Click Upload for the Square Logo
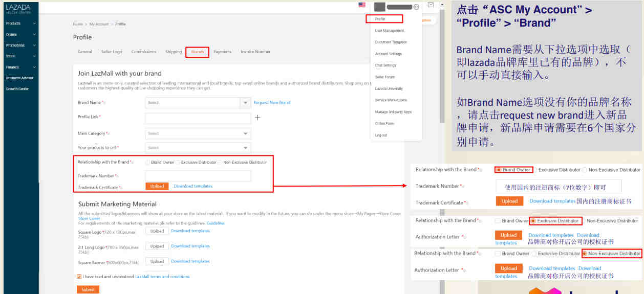 click(x=157, y=231)
